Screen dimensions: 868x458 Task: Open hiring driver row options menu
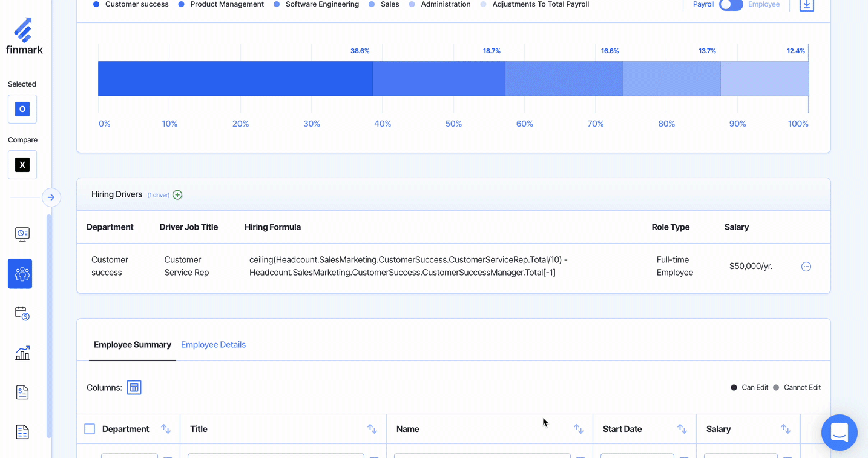pos(806,267)
